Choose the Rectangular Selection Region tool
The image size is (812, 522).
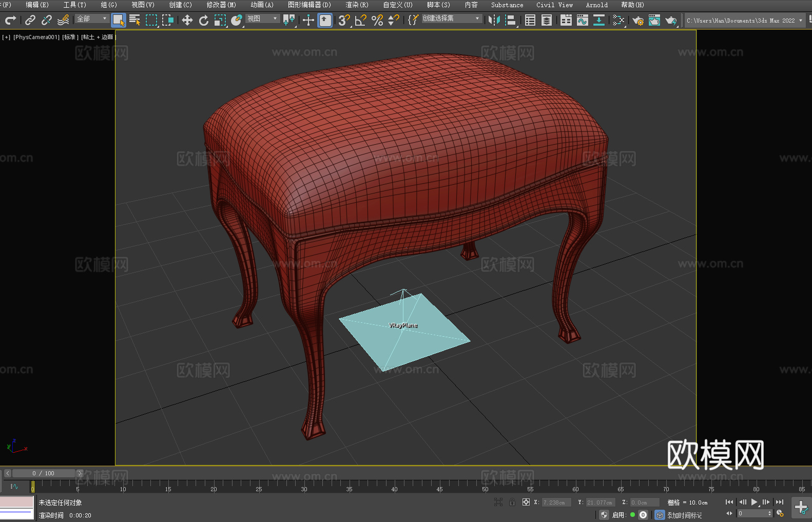tap(151, 20)
